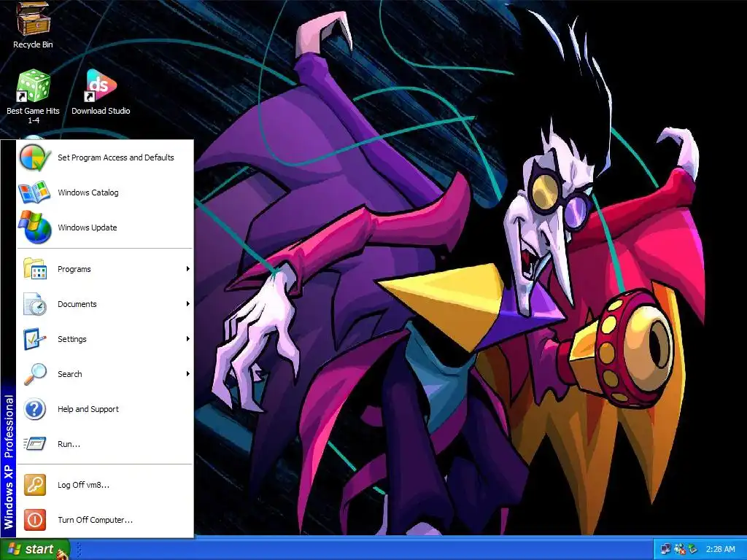The width and height of the screenshot is (747, 560).
Task: Expand the Settings submenu arrow
Action: pyautogui.click(x=187, y=339)
